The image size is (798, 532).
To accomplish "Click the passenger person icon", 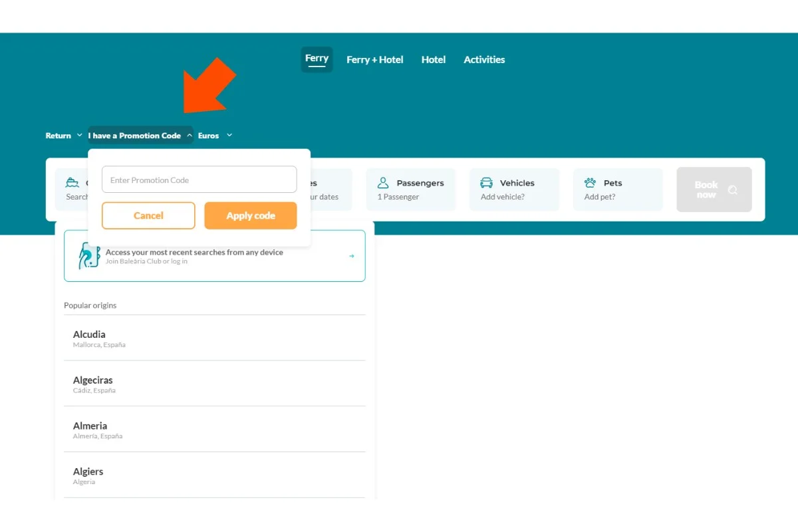I will (x=383, y=183).
